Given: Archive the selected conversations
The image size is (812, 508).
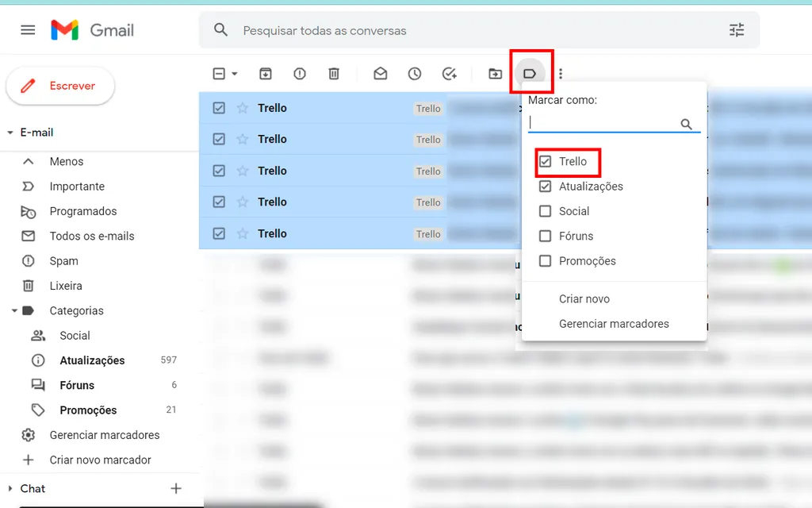Looking at the screenshot, I should click(265, 74).
